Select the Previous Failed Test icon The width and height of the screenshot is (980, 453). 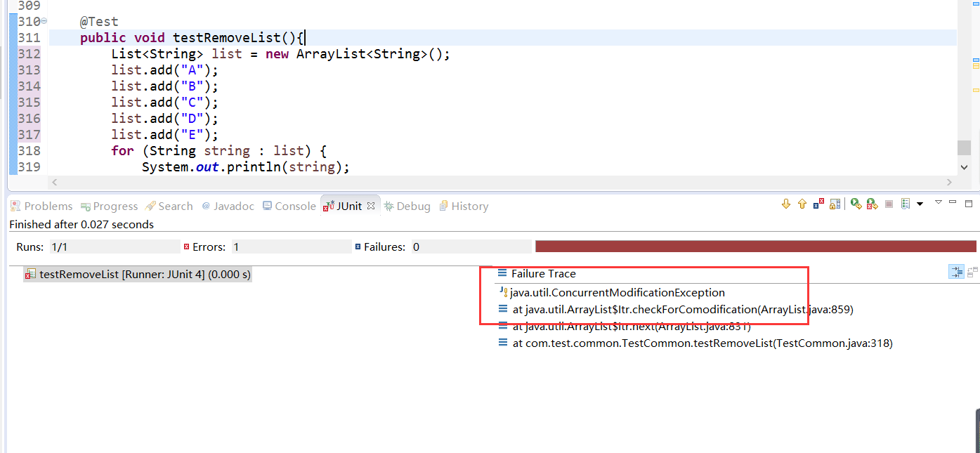pyautogui.click(x=802, y=204)
